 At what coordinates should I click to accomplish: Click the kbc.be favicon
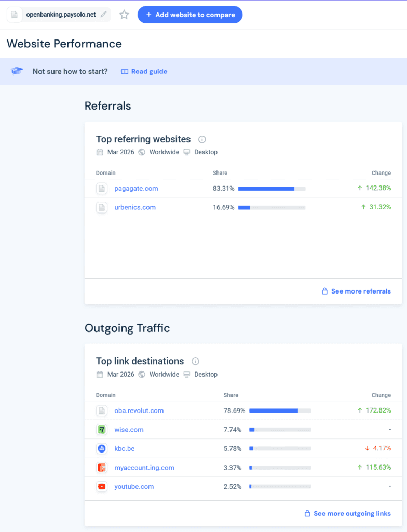[102, 448]
